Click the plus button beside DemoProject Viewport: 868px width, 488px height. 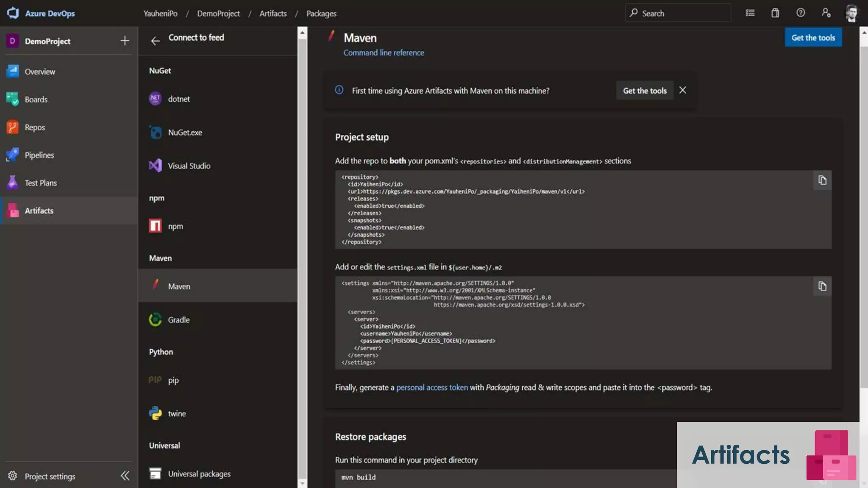[125, 41]
